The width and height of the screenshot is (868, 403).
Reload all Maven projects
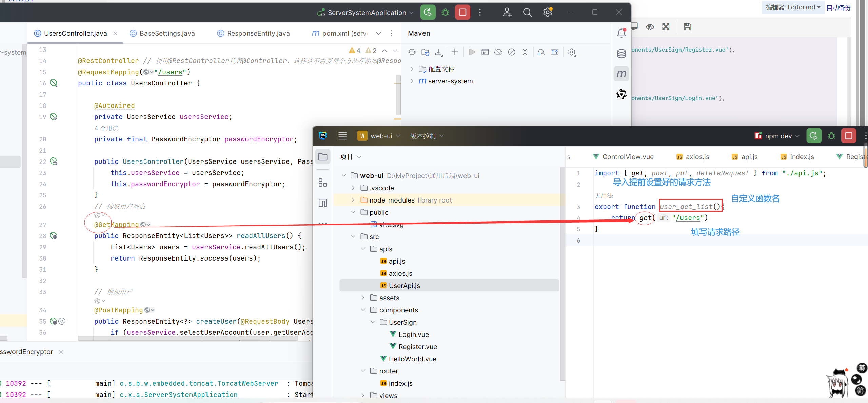pyautogui.click(x=412, y=52)
